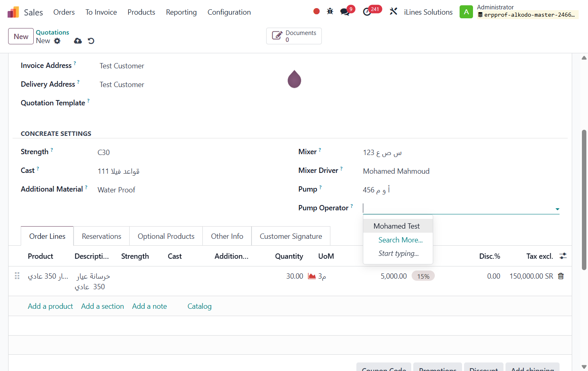The width and height of the screenshot is (588, 371).
Task: Click Add a product link
Action: (50, 306)
